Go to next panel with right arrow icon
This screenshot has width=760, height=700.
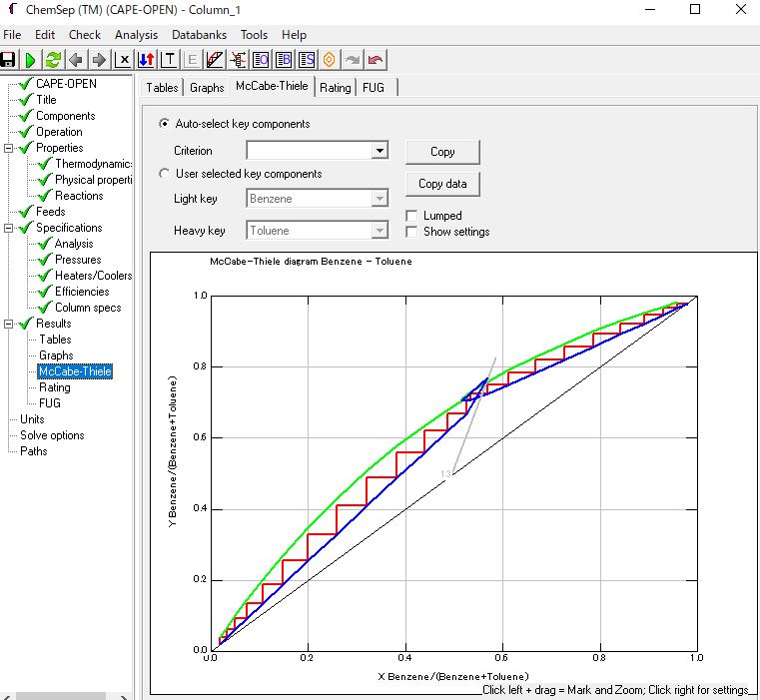99,60
